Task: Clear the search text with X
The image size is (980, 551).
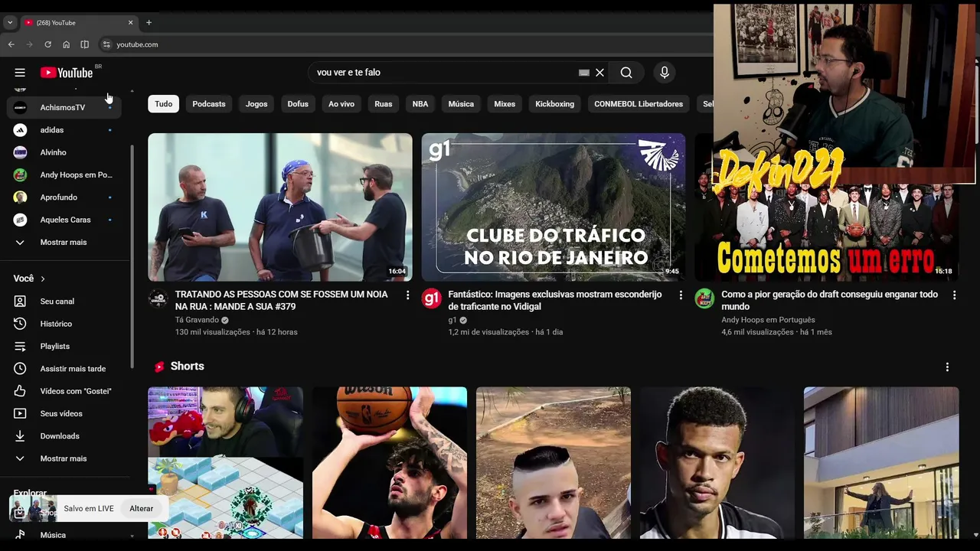Action: coord(599,73)
